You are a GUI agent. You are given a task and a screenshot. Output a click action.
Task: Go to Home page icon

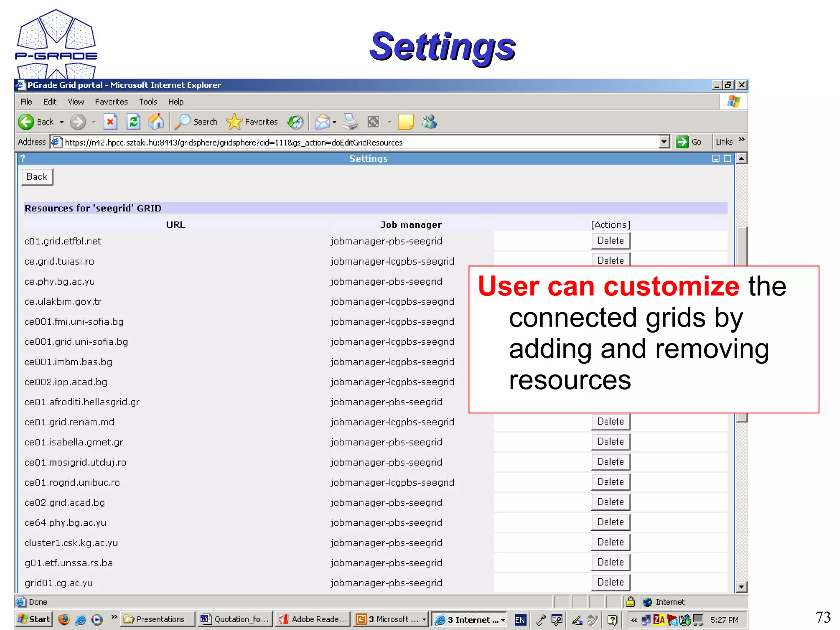pos(156,122)
